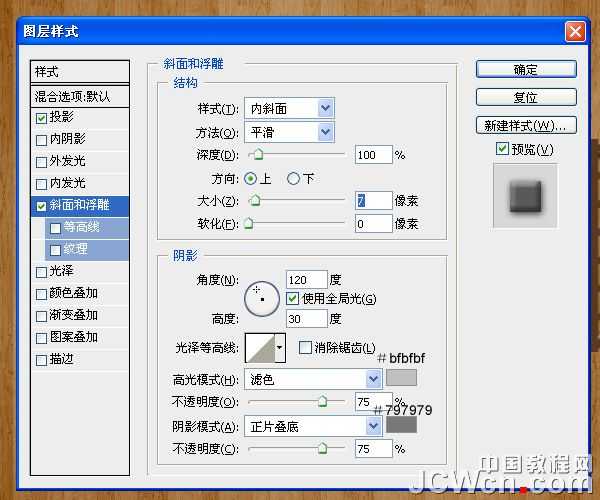Click the 高度 value field 30
The width and height of the screenshot is (600, 500).
(x=307, y=319)
